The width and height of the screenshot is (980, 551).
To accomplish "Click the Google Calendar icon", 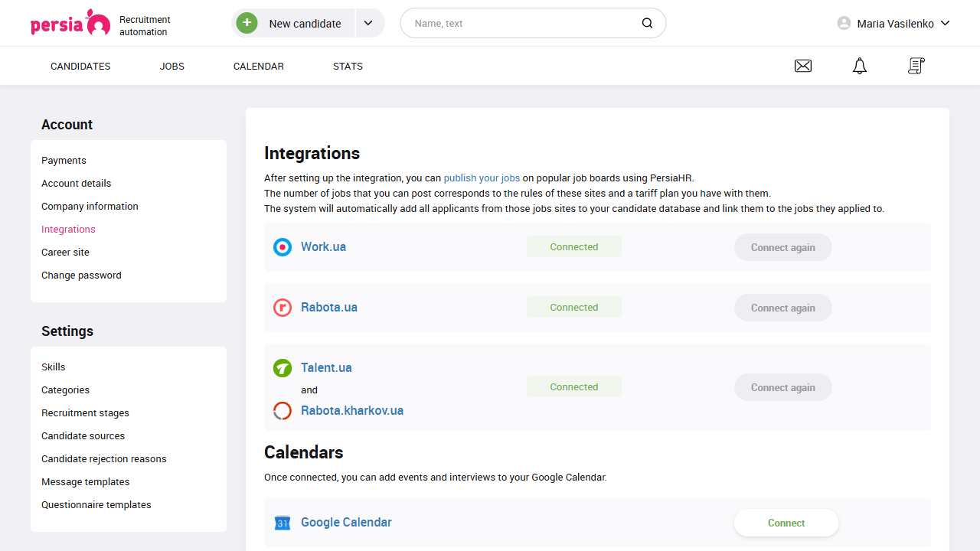I will pyautogui.click(x=282, y=522).
